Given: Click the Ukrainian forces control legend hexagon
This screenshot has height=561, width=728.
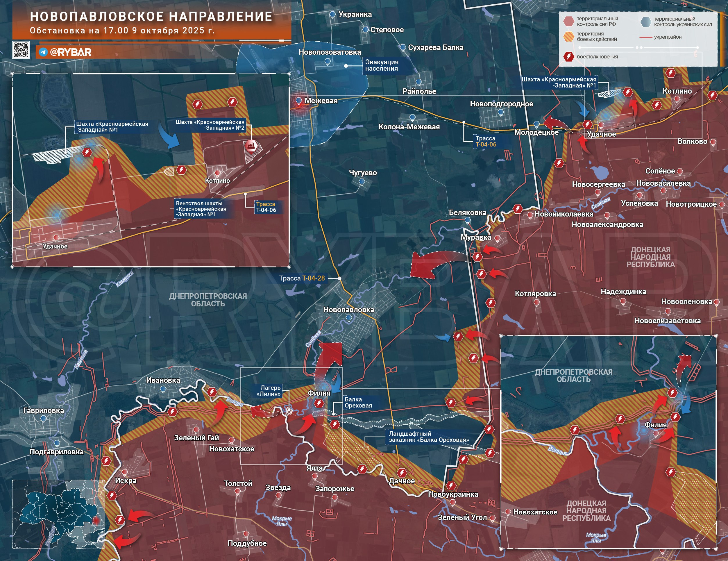Looking at the screenshot, I should (645, 22).
